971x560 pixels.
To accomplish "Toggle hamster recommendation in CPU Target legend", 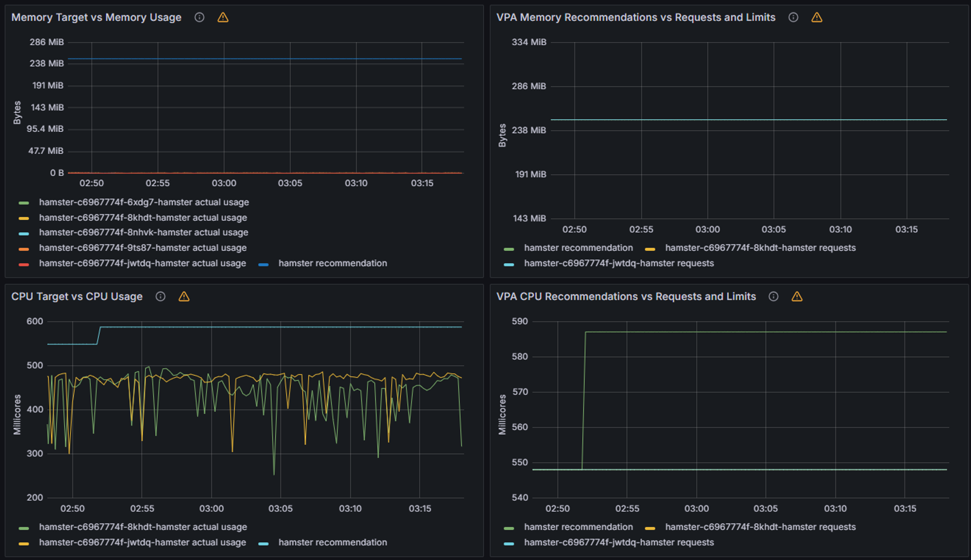I will tap(332, 542).
